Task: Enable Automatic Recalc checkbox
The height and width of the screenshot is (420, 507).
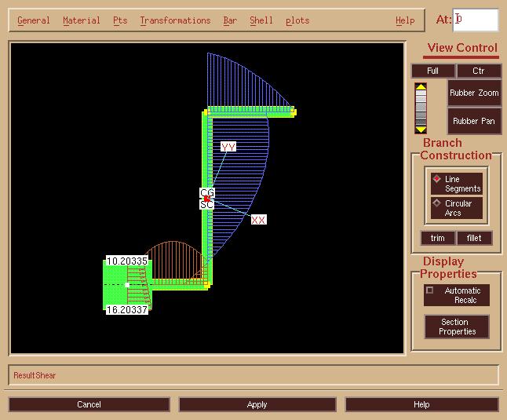Action: (x=429, y=290)
